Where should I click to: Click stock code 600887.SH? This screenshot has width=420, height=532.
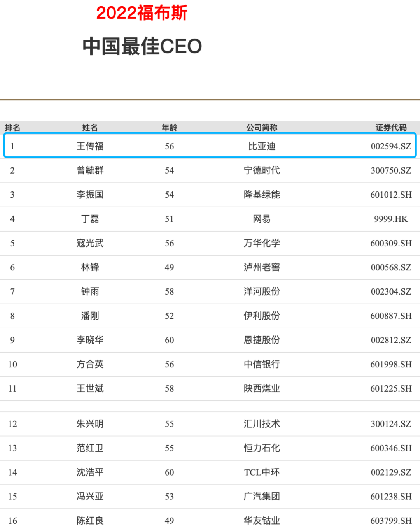pyautogui.click(x=391, y=316)
